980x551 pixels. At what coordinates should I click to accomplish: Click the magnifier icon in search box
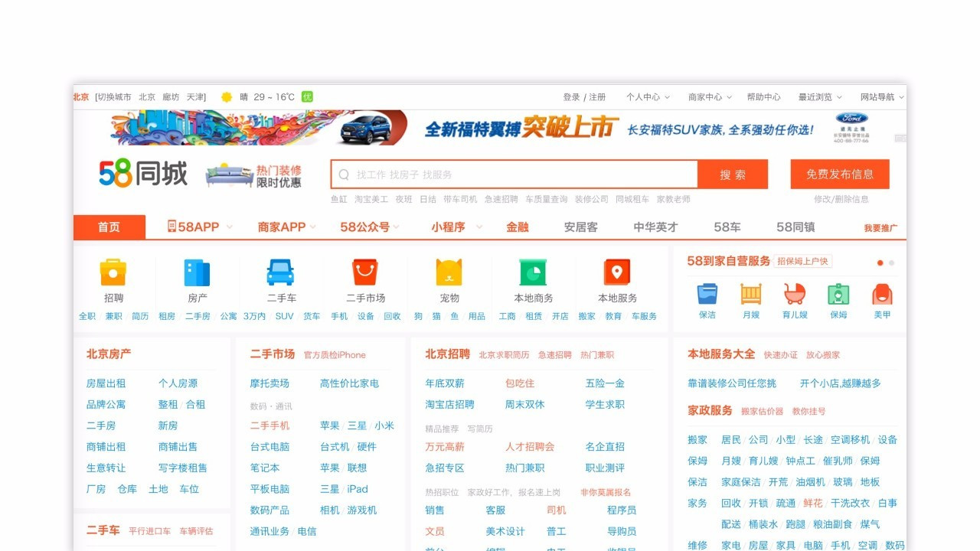click(344, 174)
